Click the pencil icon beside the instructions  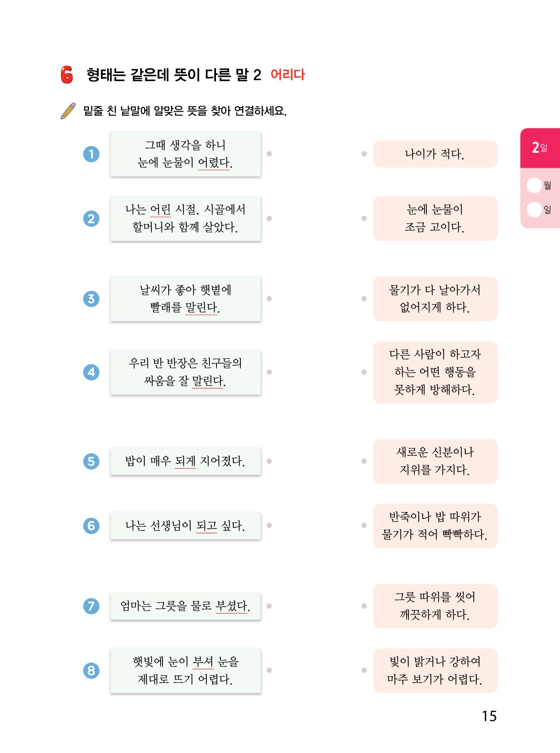(68, 111)
